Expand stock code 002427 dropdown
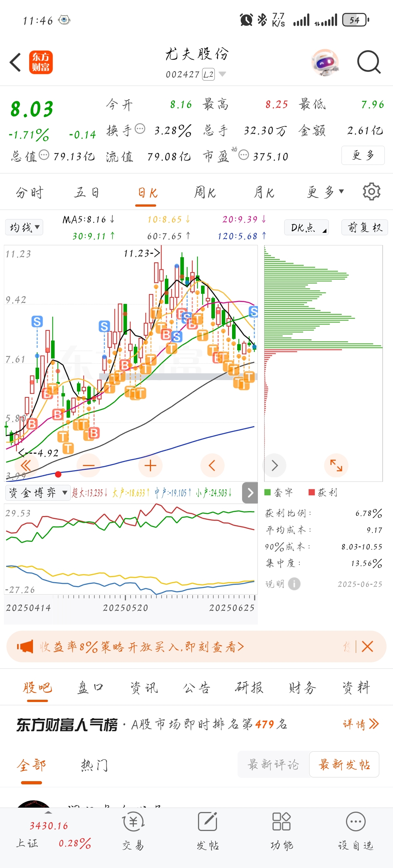The width and height of the screenshot is (393, 868). [x=222, y=74]
